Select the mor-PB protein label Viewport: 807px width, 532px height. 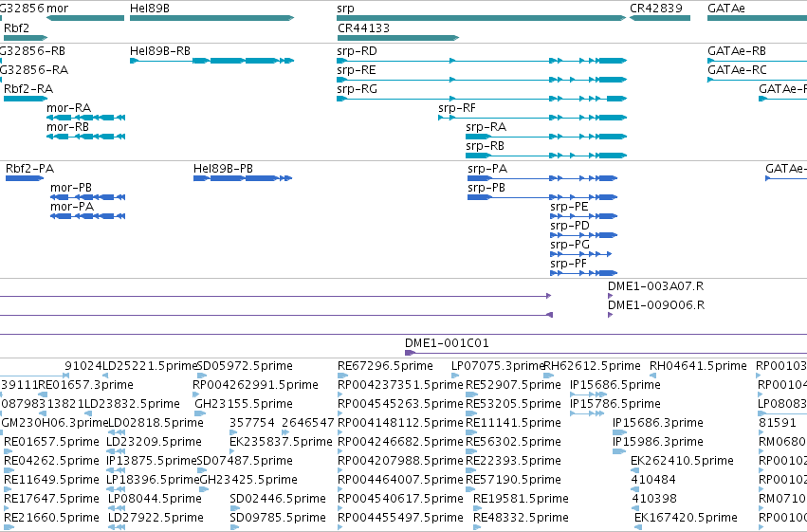(x=71, y=188)
